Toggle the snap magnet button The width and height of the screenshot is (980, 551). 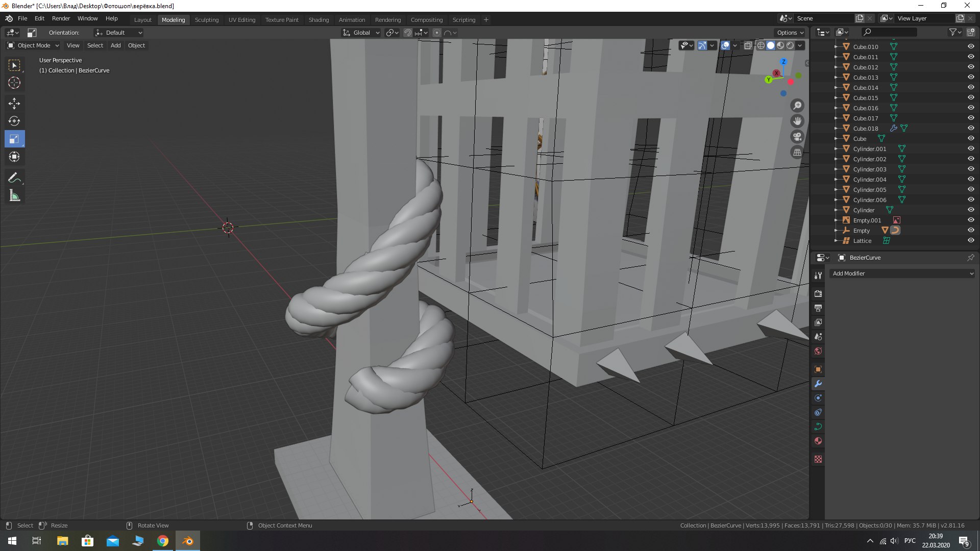coord(407,33)
